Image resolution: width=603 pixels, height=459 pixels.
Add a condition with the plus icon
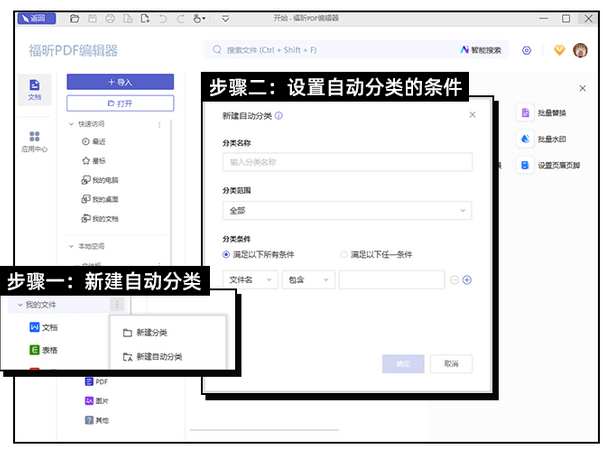tap(466, 280)
